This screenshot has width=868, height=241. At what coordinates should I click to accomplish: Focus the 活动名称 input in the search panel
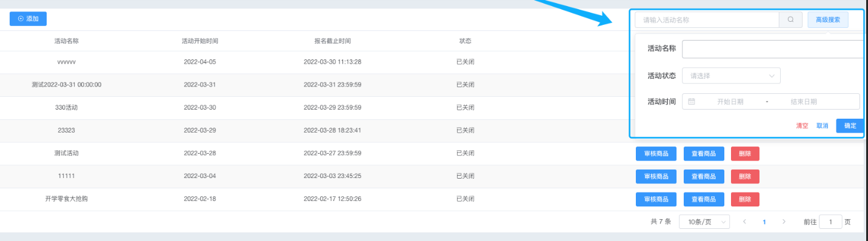click(x=773, y=48)
